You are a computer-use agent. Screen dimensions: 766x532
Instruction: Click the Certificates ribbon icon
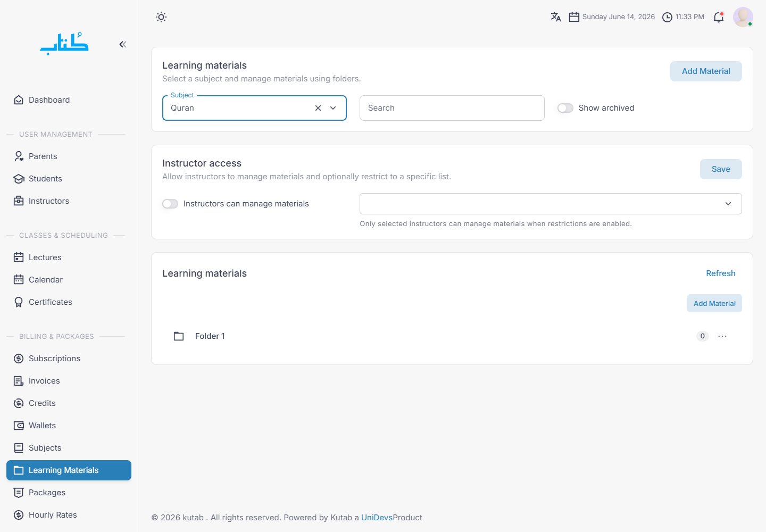(x=19, y=302)
